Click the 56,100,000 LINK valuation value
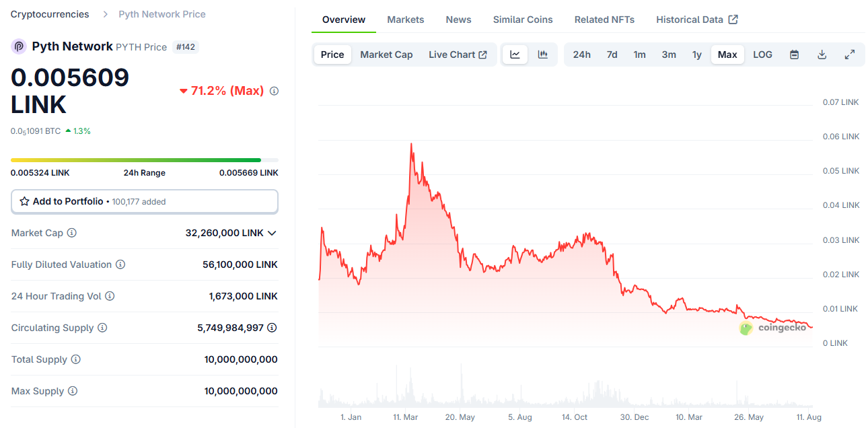Screen dimensions: 868x428 240,264
